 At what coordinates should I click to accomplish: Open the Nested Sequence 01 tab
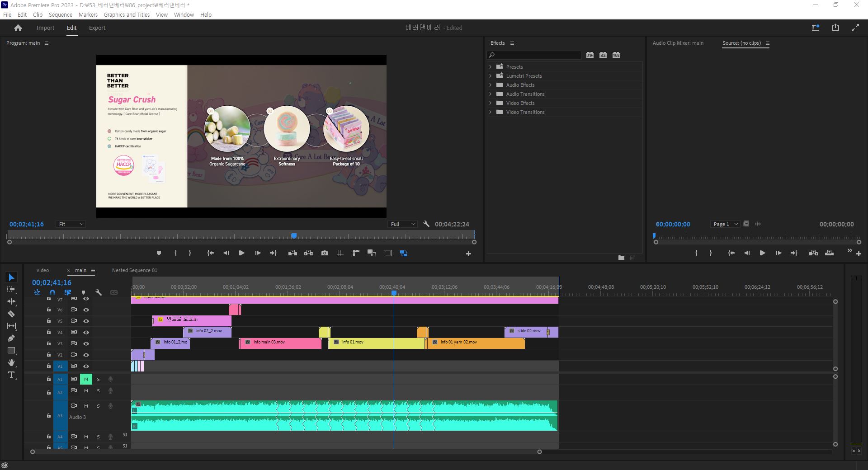[135, 270]
